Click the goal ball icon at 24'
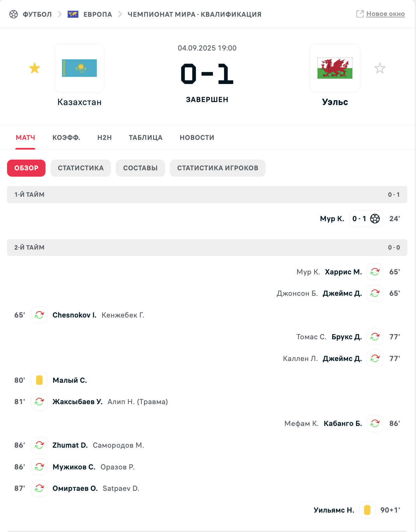Viewport: 416px width, 532px height. [375, 218]
